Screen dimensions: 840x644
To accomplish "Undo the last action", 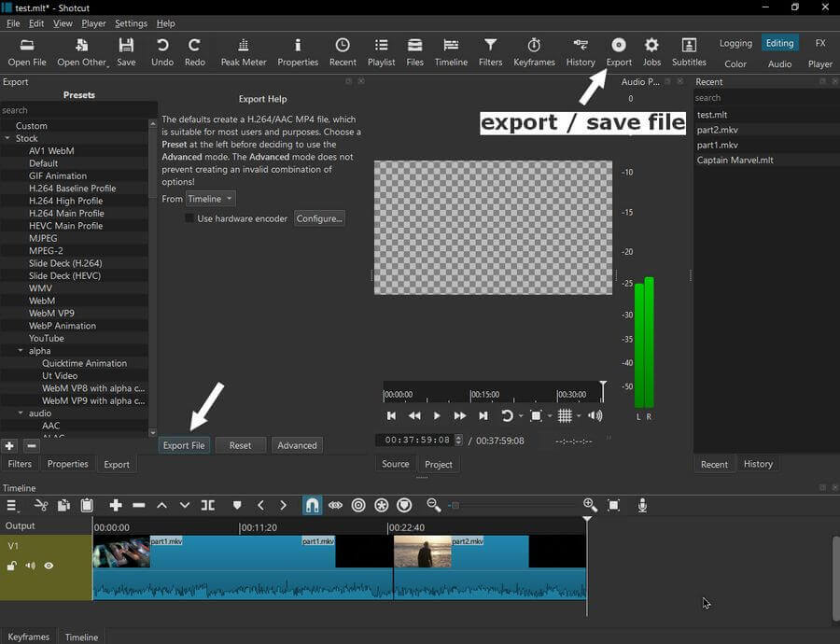I will [162, 52].
